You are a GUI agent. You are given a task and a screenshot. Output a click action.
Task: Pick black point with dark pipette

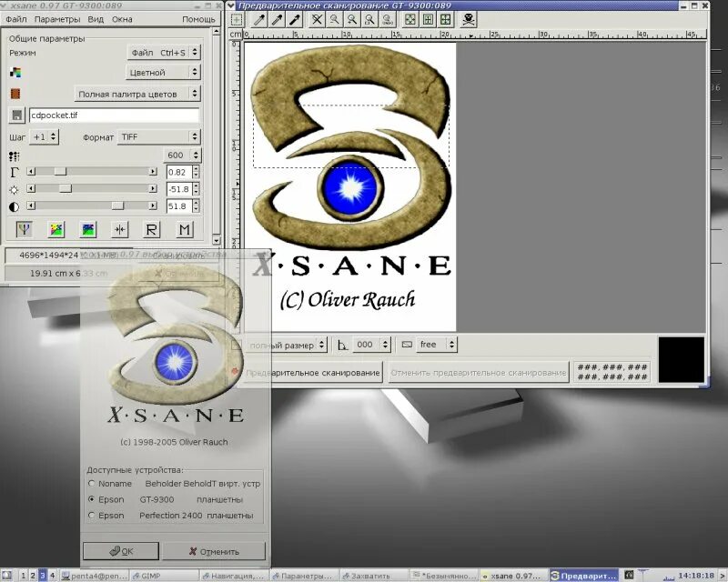click(x=294, y=19)
